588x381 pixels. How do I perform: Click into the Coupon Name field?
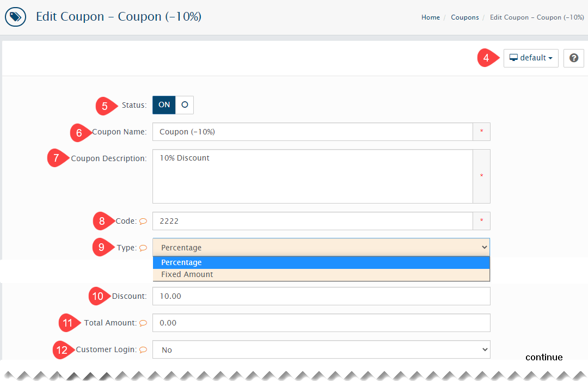point(313,132)
